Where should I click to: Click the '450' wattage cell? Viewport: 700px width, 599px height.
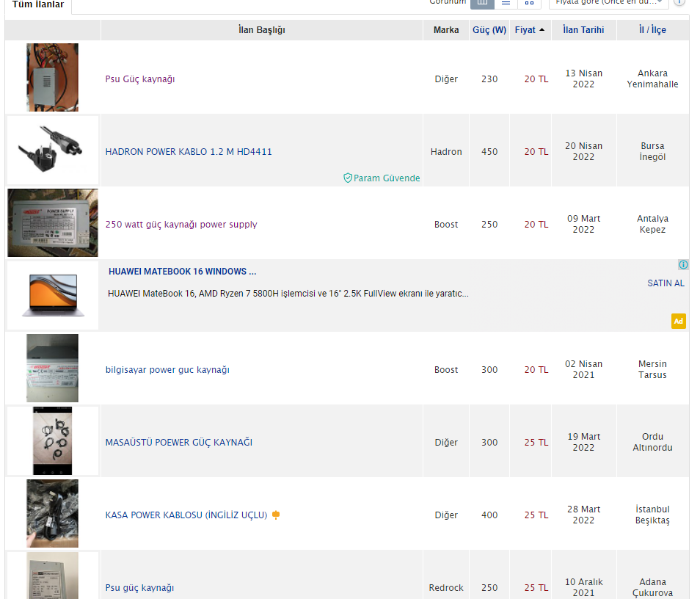pos(489,152)
